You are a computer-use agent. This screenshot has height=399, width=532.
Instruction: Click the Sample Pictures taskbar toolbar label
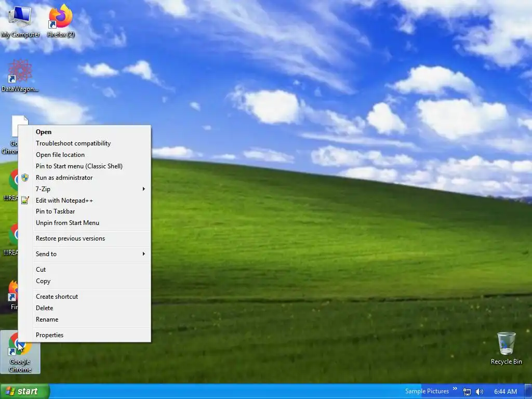427,391
